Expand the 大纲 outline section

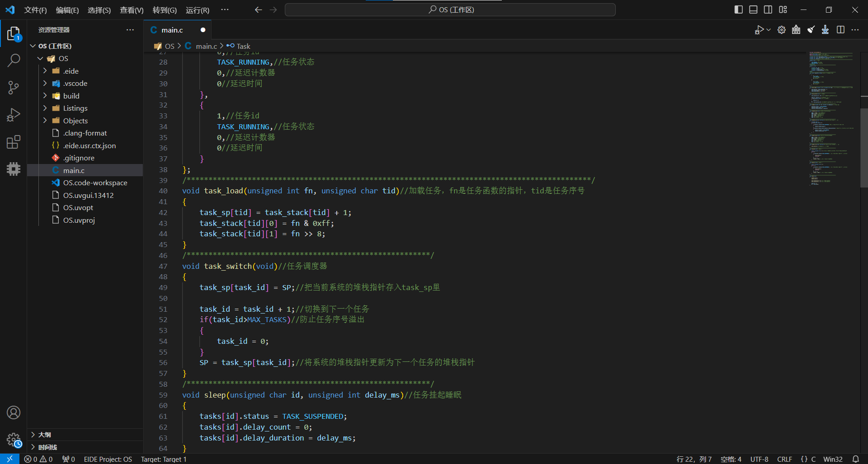click(x=44, y=435)
